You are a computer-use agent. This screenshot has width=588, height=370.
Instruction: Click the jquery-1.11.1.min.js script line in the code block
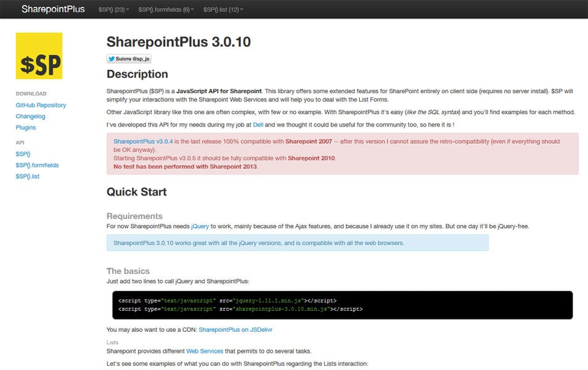coord(227,300)
